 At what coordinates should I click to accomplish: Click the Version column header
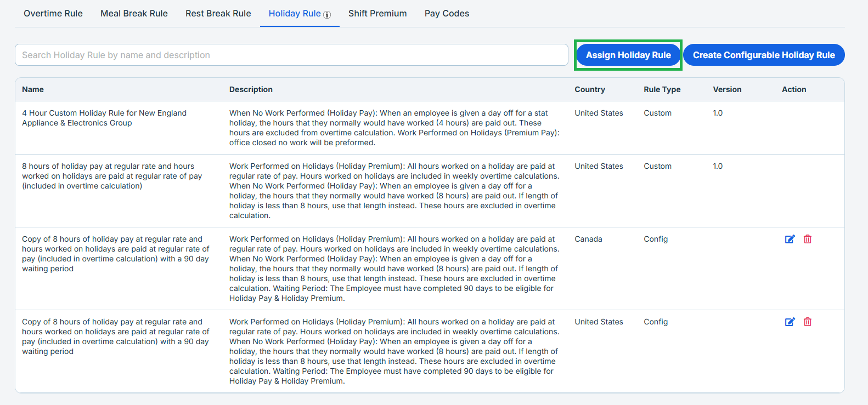[727, 89]
